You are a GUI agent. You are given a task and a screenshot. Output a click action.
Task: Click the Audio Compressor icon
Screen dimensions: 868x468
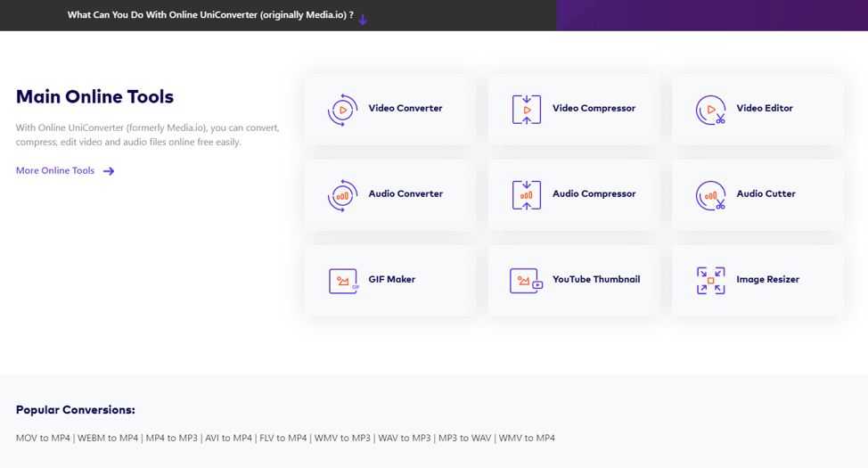click(x=527, y=195)
